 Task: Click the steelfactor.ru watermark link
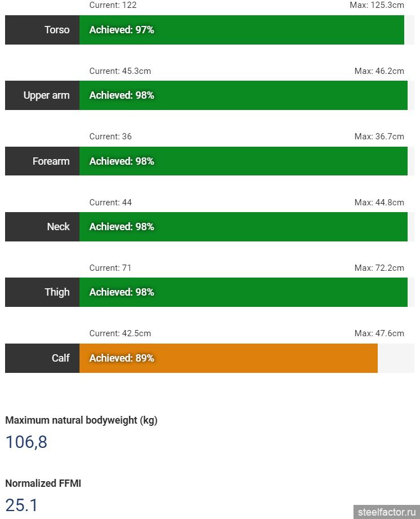[x=387, y=512]
